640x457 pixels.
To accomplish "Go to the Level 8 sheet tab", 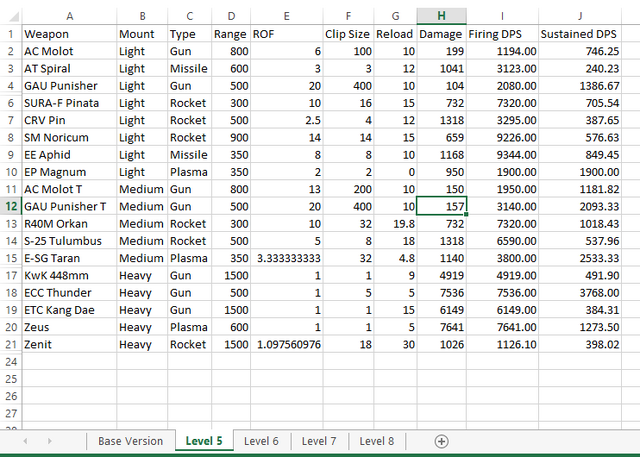I will tap(377, 441).
